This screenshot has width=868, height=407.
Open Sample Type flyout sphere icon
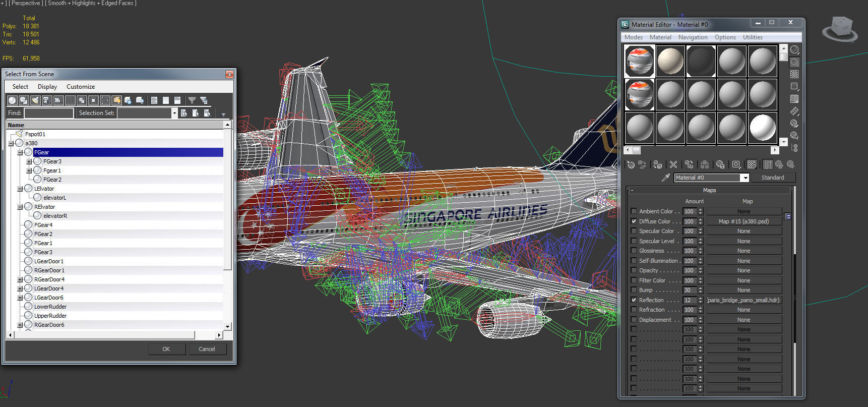pos(794,49)
